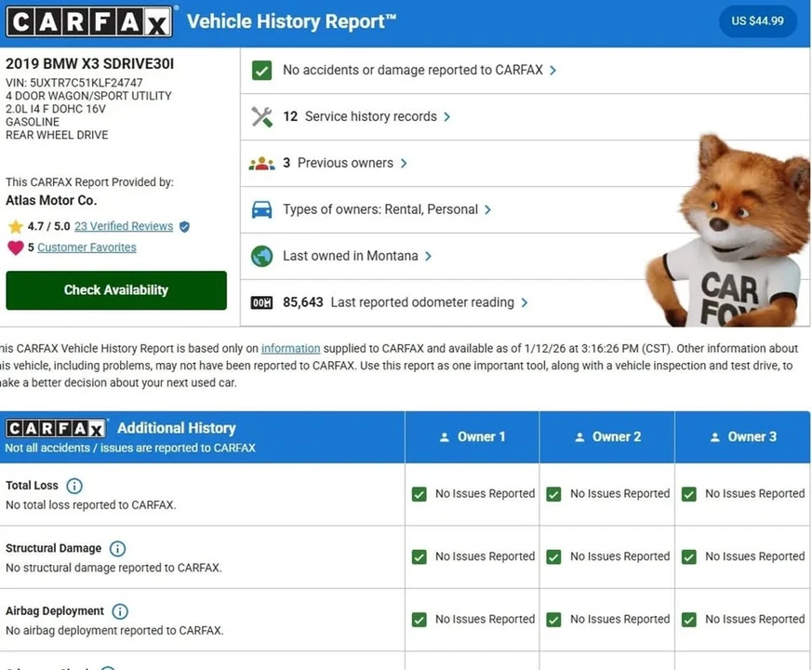This screenshot has height=670, width=812.
Task: Click Structural Damage Owner 2 checkmark
Action: pyautogui.click(x=553, y=557)
